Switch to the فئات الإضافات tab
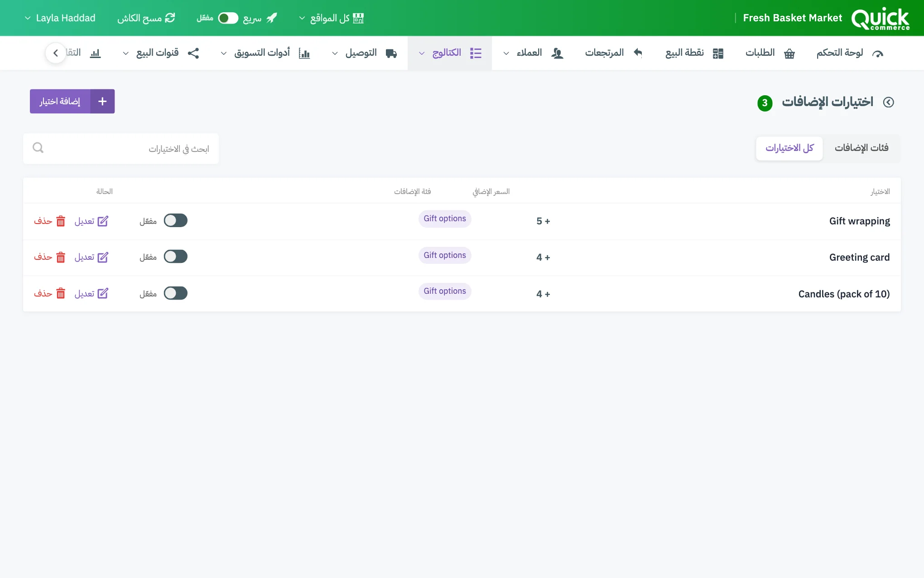This screenshot has width=924, height=578. pos(861,148)
